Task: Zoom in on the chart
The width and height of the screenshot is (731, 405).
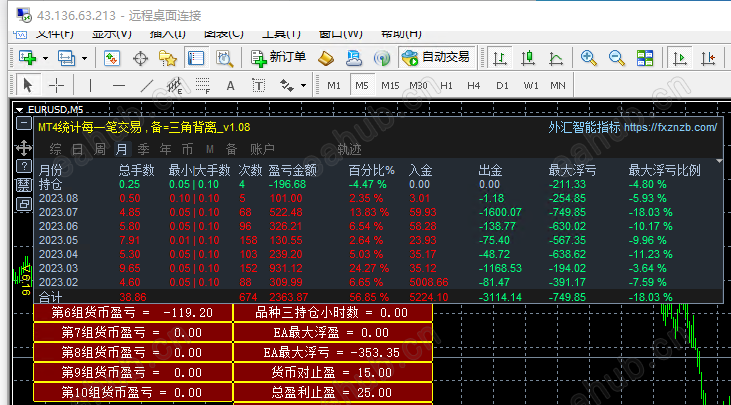Action: pyautogui.click(x=588, y=58)
